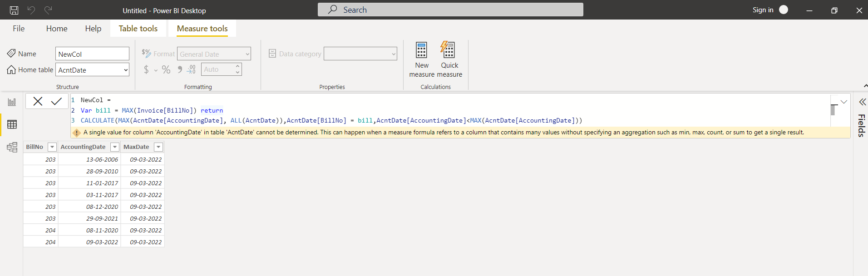This screenshot has height=276, width=868.
Task: Click the Name field containing NewCol
Action: click(x=92, y=54)
